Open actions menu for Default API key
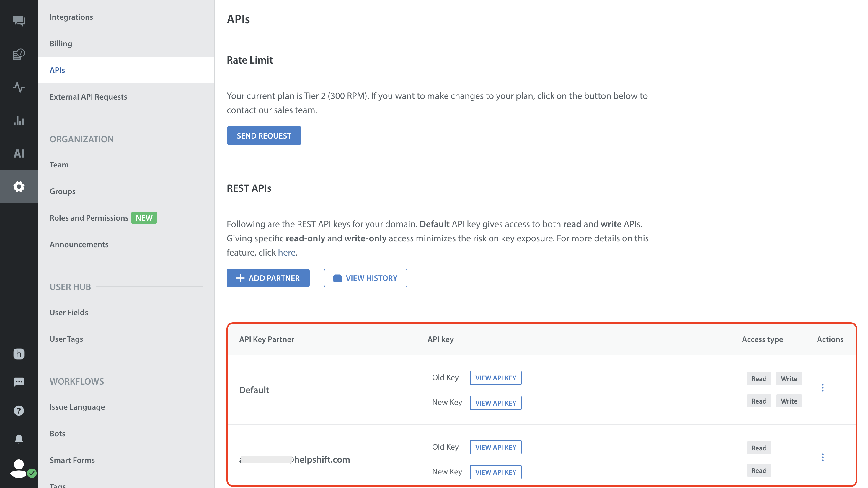The image size is (868, 488). coord(823,388)
